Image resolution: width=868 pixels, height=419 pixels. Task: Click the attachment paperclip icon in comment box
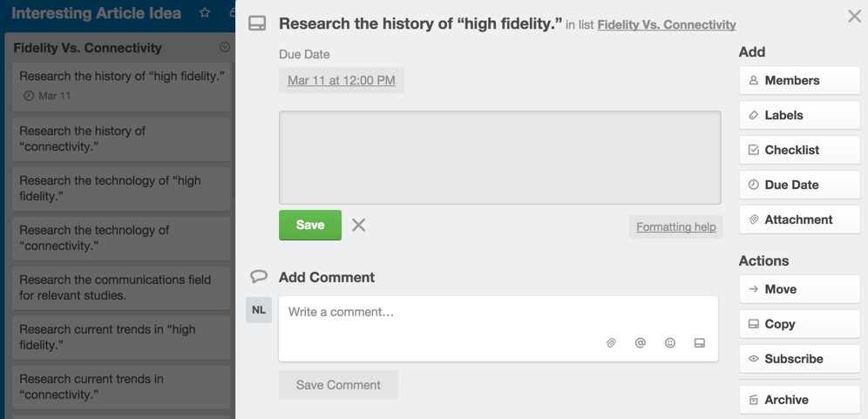click(611, 343)
